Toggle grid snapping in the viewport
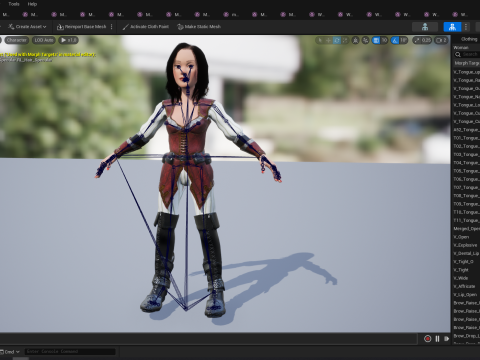This screenshot has height=360, width=480. [x=376, y=40]
